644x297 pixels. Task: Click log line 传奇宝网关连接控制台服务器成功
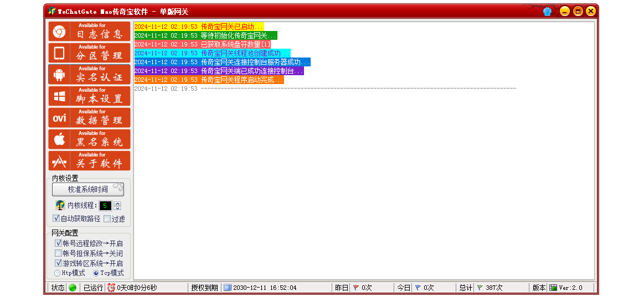pyautogui.click(x=222, y=62)
